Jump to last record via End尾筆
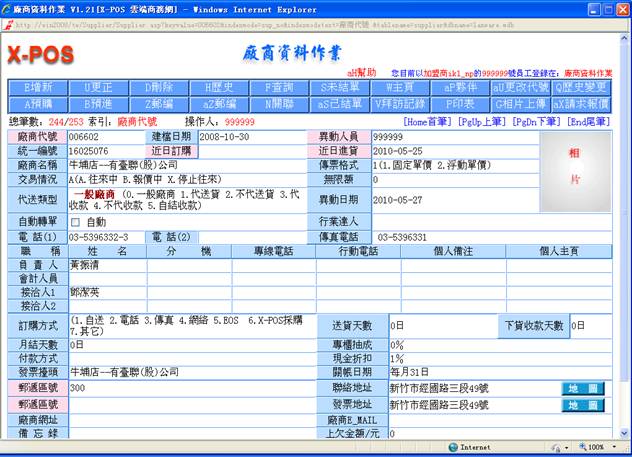This screenshot has width=632, height=457. click(589, 121)
